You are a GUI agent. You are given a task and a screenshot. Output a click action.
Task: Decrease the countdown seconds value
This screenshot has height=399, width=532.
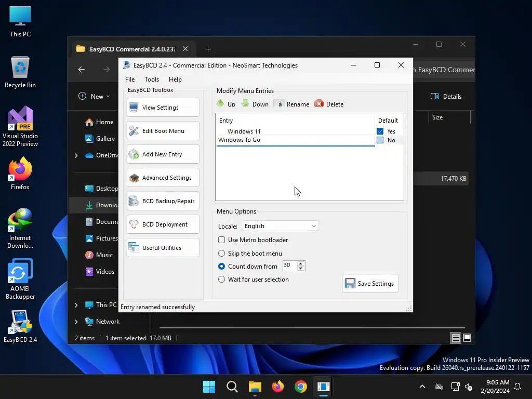click(300, 269)
